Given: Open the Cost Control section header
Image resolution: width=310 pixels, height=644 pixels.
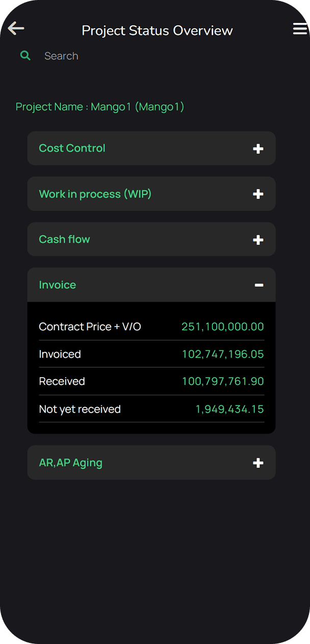Looking at the screenshot, I should [72, 148].
